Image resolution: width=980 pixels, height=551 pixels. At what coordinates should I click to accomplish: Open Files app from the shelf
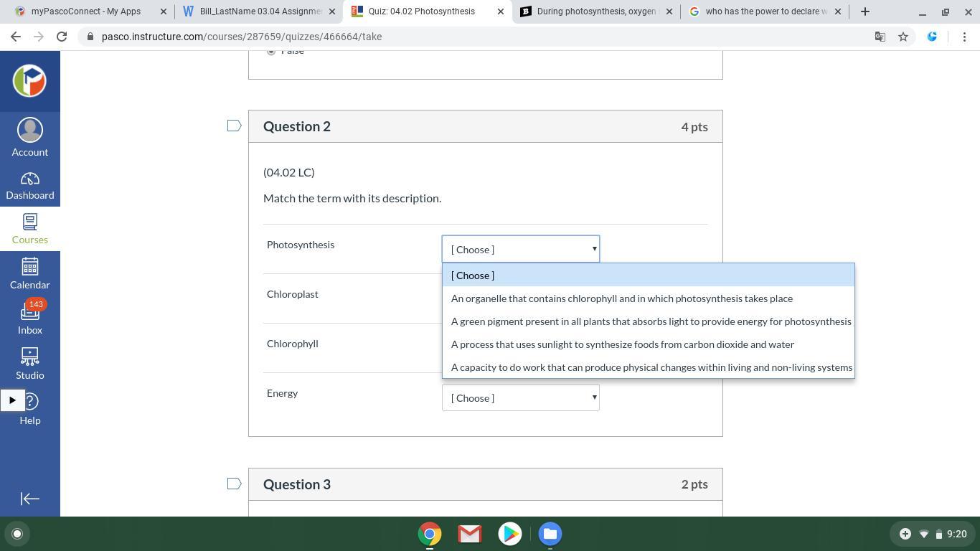coord(550,534)
